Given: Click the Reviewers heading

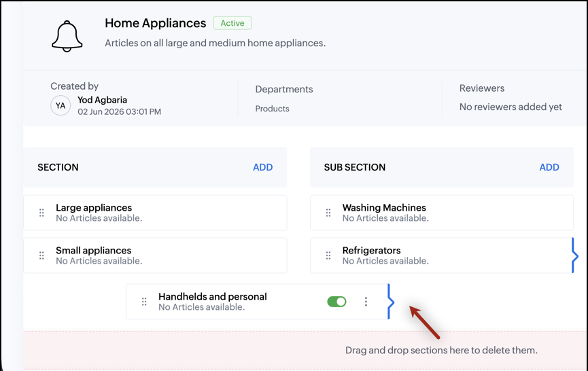Looking at the screenshot, I should pyautogui.click(x=482, y=88).
